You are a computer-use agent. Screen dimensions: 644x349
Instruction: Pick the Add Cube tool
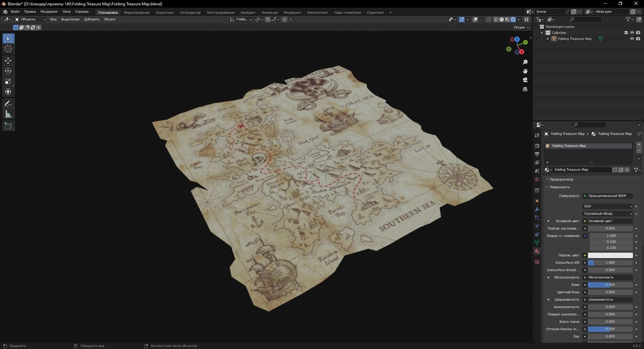pyautogui.click(x=8, y=126)
